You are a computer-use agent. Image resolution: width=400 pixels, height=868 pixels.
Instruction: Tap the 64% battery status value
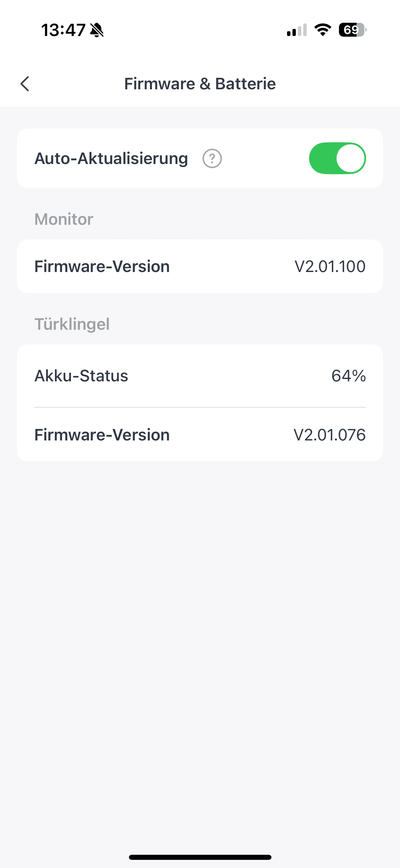[x=348, y=376]
